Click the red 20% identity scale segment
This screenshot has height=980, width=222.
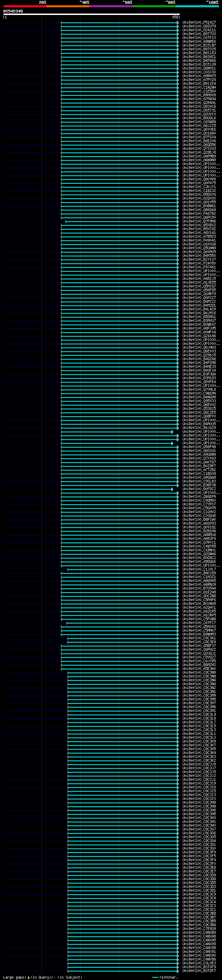[25, 6]
